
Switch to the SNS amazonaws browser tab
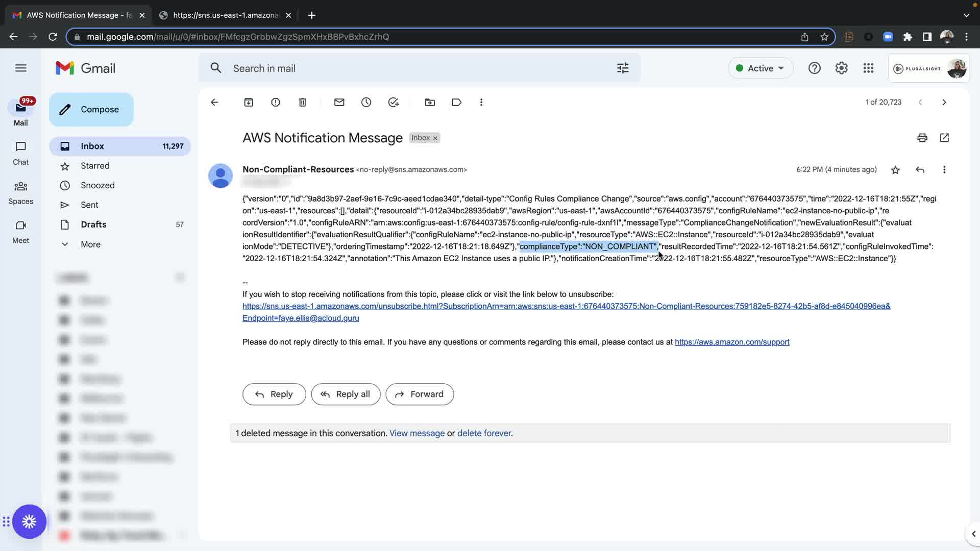(225, 15)
